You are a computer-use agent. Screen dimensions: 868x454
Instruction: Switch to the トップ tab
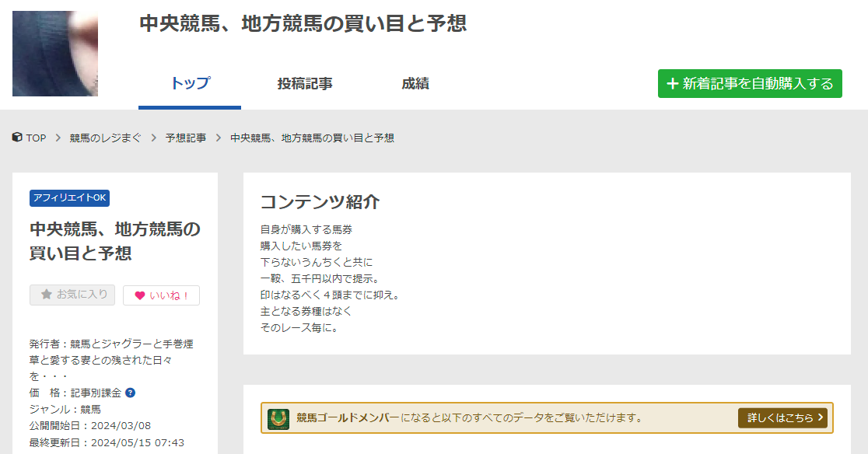(x=190, y=83)
